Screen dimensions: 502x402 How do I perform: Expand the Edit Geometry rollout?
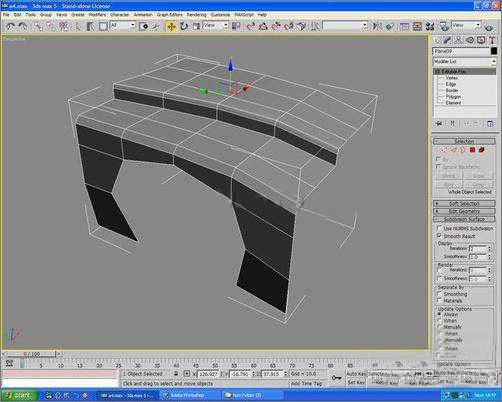464,211
